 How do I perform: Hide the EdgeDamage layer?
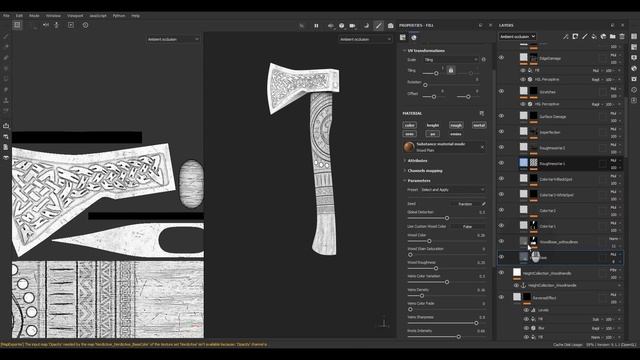pyautogui.click(x=501, y=58)
